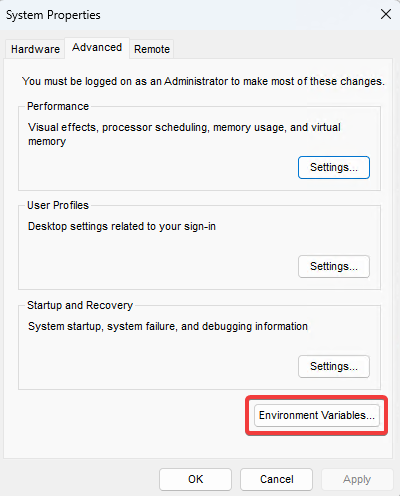Viewport: 400px width, 496px height.
Task: Click the Performance group heading
Action: coord(58,106)
